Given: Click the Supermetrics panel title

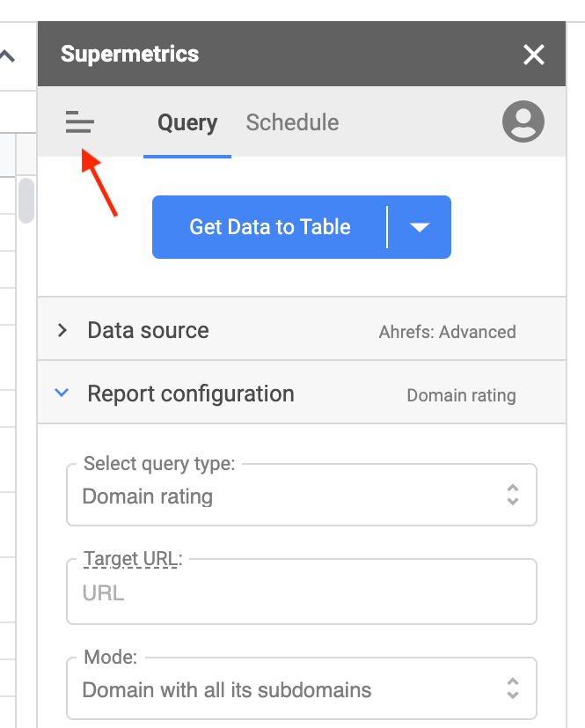Looking at the screenshot, I should [130, 55].
